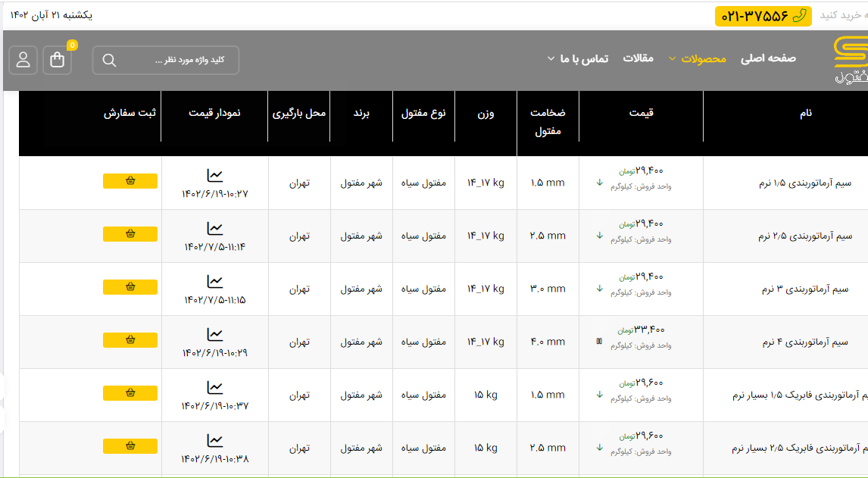This screenshot has height=478, width=868.
Task: Add سیم آرماتوربندی ۲/۵ نرم to order basket
Action: click(130, 234)
